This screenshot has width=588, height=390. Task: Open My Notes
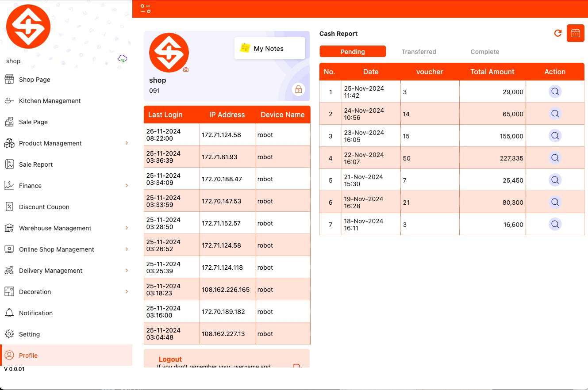click(x=269, y=48)
